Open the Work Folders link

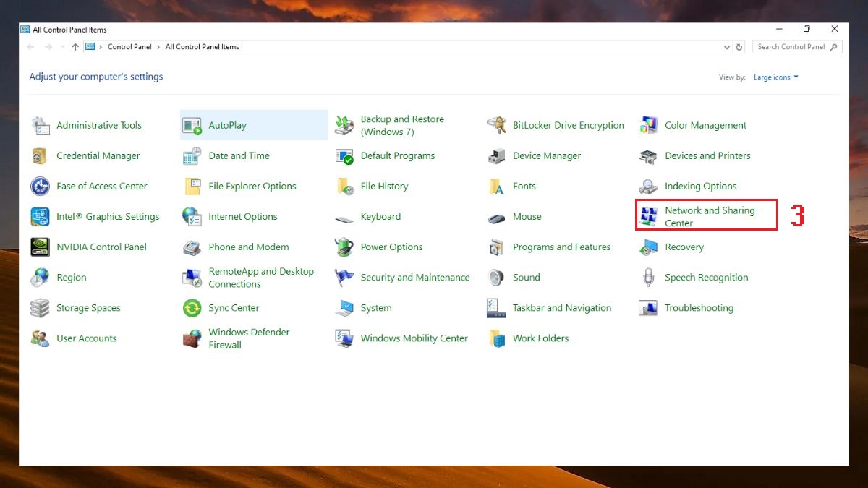coord(540,338)
